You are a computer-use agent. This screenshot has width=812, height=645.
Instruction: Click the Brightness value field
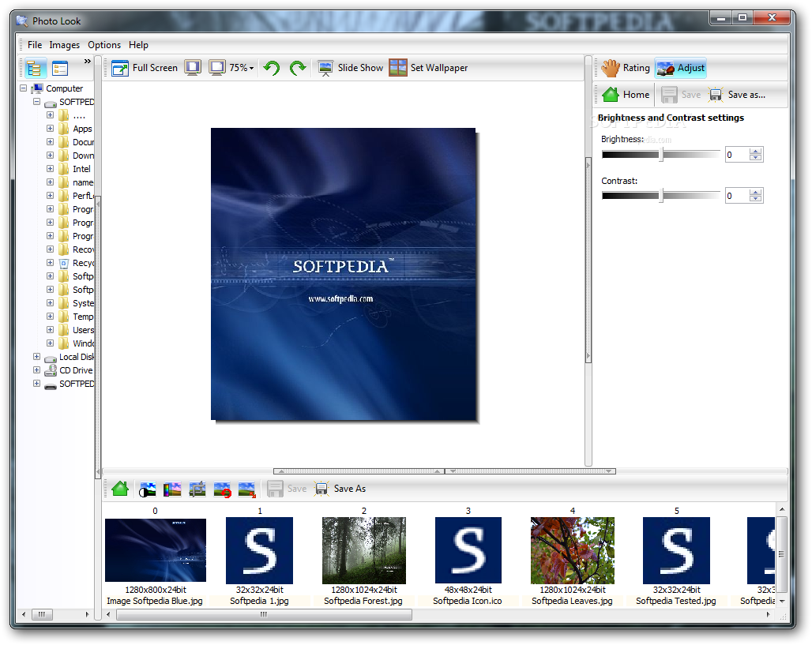pyautogui.click(x=736, y=154)
